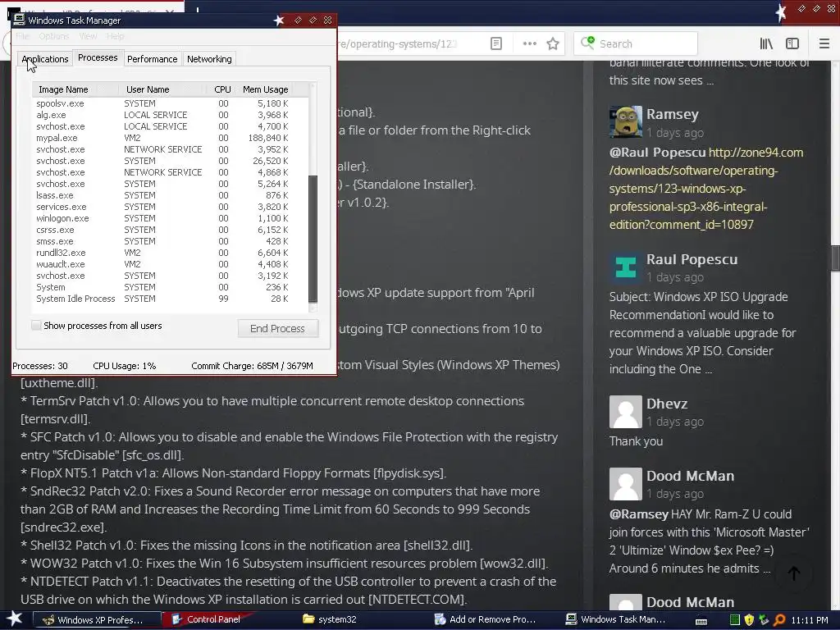Switch to the Networking tab
The image size is (840, 630).
tap(209, 59)
